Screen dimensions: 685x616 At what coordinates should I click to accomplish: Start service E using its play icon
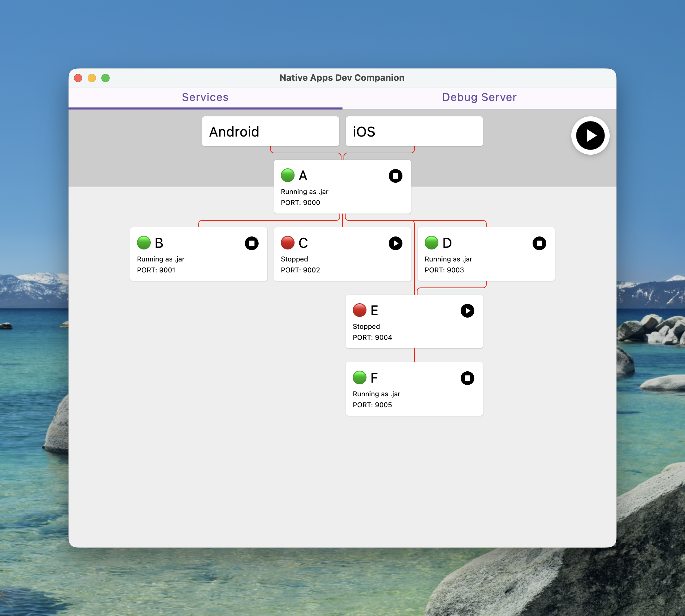[467, 311]
